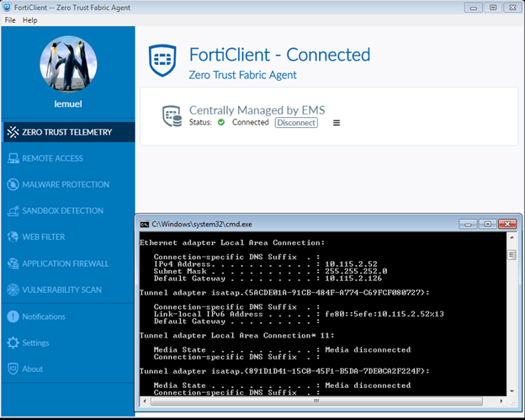Image resolution: width=525 pixels, height=420 pixels.
Task: Click the Centrally Managed by EMS heading
Action: point(257,110)
